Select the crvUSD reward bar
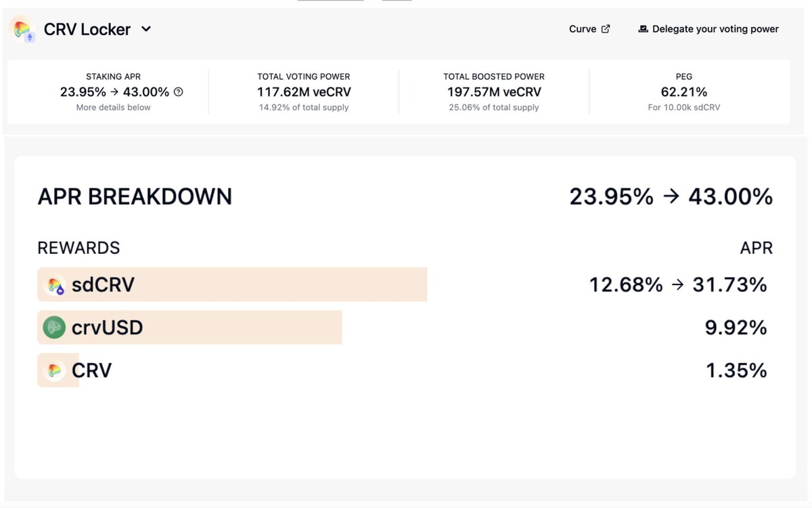The width and height of the screenshot is (812, 508). (x=237, y=328)
